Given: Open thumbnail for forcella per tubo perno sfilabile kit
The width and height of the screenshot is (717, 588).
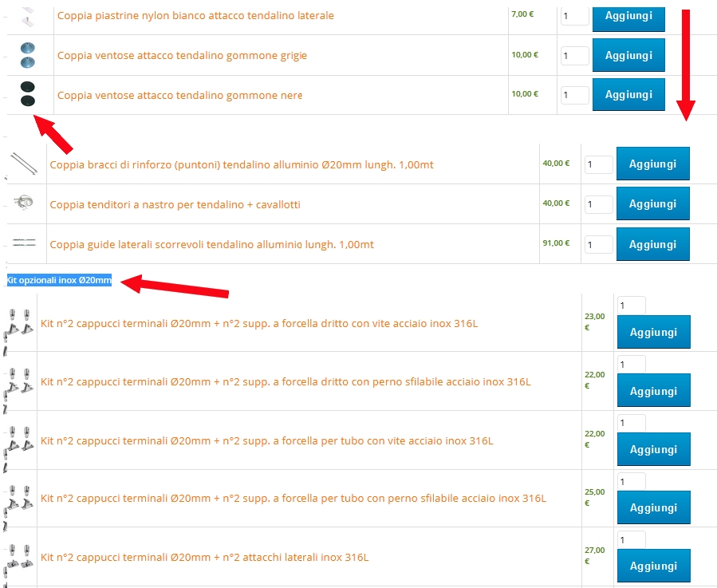Looking at the screenshot, I should [x=19, y=499].
